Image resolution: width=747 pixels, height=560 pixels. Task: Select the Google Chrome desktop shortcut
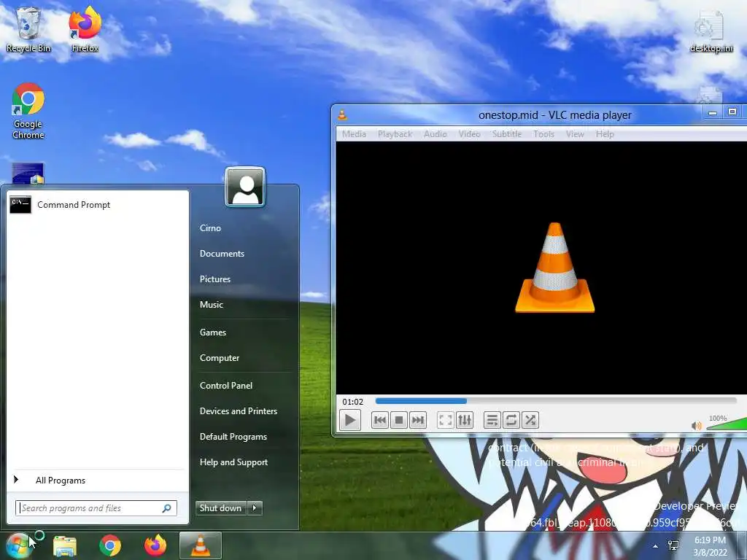pyautogui.click(x=28, y=112)
